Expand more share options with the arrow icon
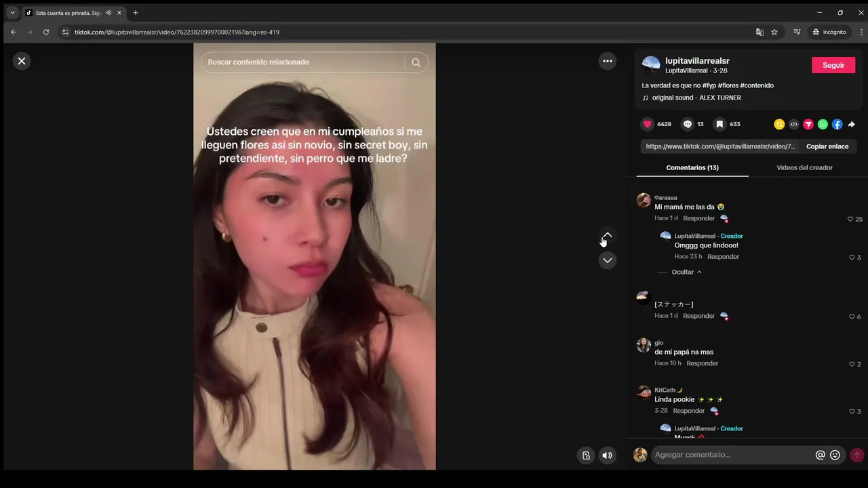868x488 pixels. pos(852,124)
